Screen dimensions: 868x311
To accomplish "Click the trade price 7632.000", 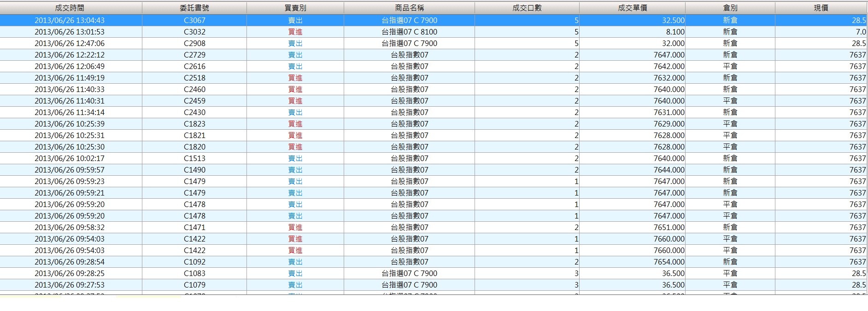I will [669, 78].
